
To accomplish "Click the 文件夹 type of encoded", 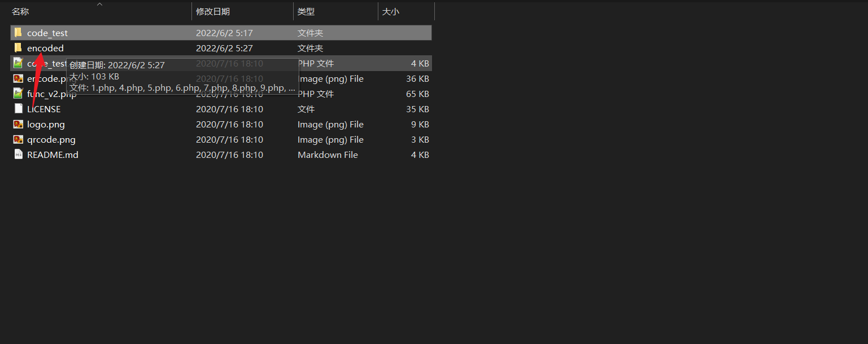I will click(x=310, y=48).
